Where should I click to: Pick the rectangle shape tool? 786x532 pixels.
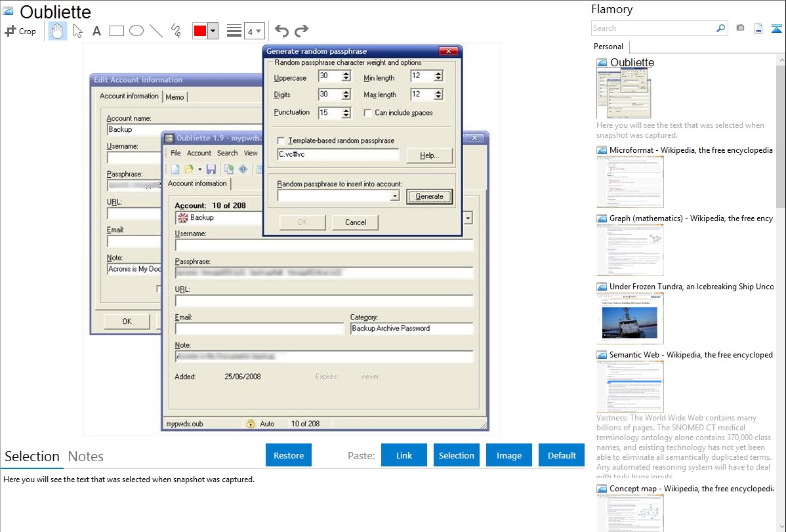pyautogui.click(x=117, y=31)
